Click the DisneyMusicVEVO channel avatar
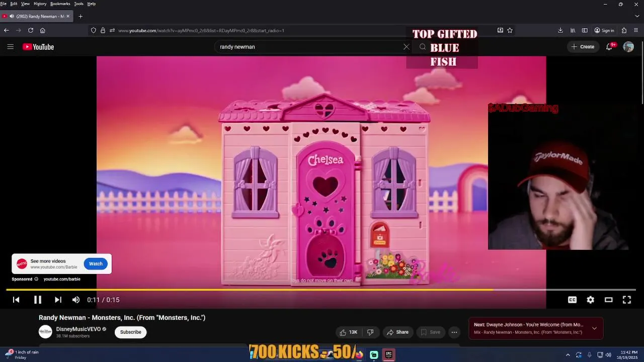Image resolution: width=644 pixels, height=362 pixels. (45, 332)
